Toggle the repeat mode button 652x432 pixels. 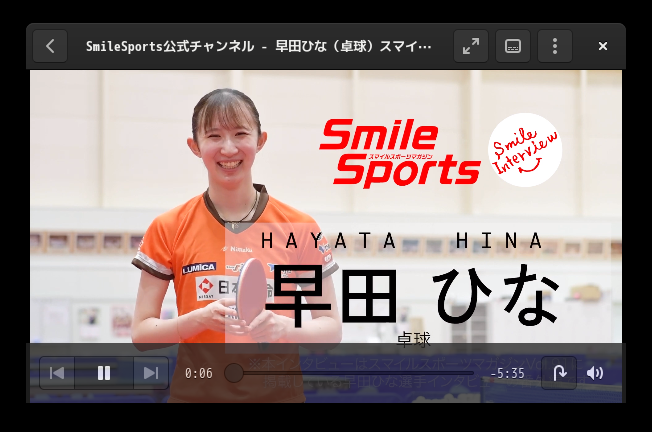[x=559, y=373]
